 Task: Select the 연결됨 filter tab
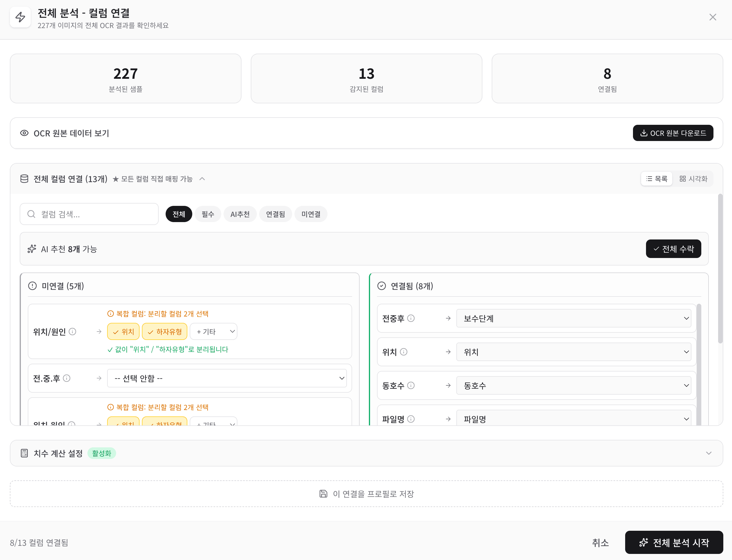(x=275, y=214)
